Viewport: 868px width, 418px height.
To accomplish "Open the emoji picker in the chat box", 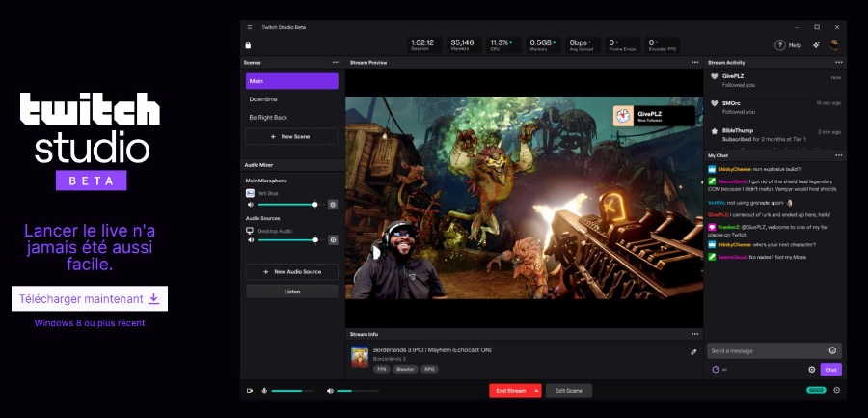I will [832, 350].
